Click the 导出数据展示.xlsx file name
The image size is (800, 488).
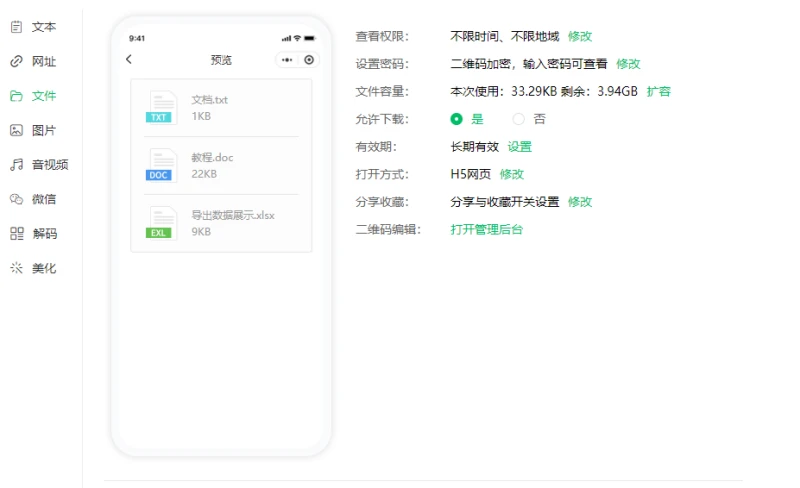click(233, 215)
